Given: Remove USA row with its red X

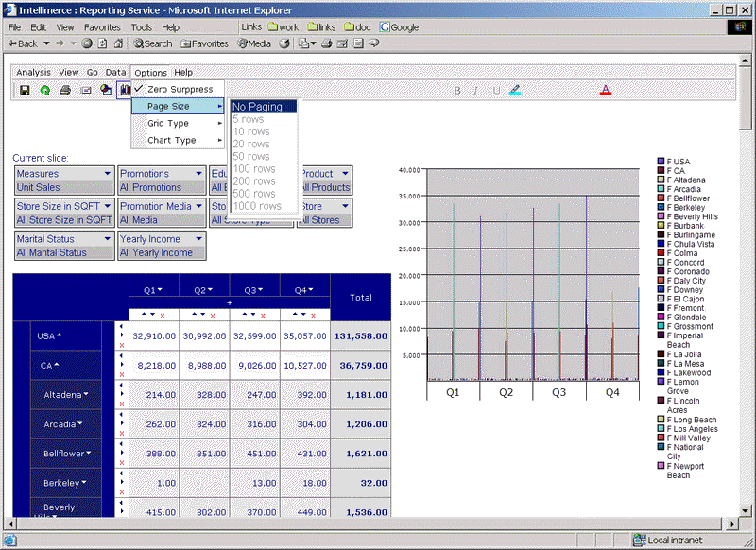Looking at the screenshot, I should click(x=122, y=345).
